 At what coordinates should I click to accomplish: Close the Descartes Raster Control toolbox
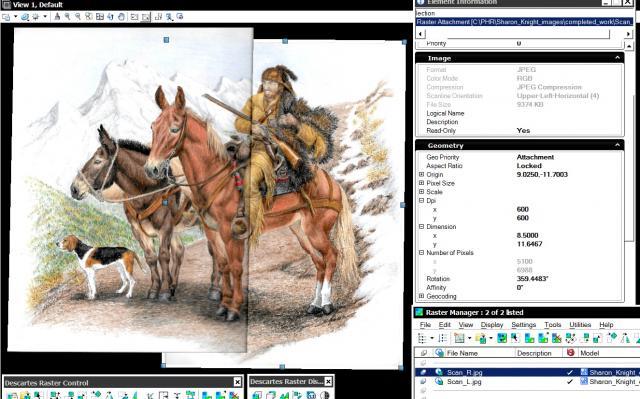tap(237, 382)
